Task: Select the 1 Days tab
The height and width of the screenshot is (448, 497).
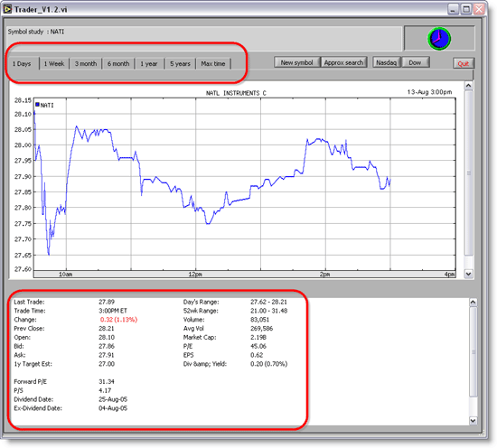Action: coord(22,64)
